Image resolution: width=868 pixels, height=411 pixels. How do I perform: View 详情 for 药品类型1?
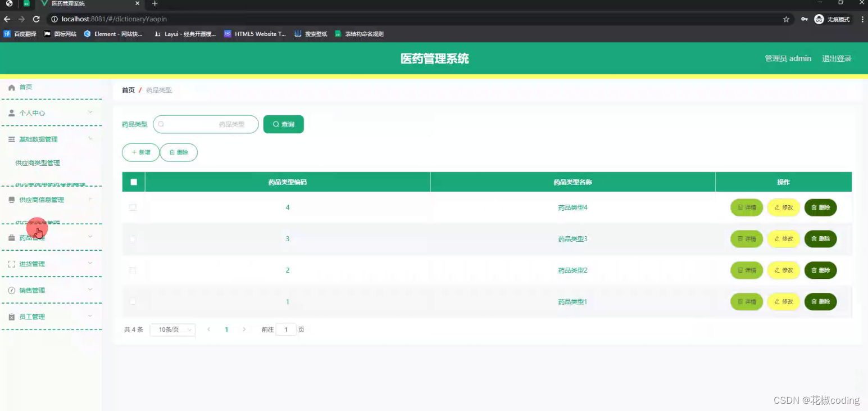[x=747, y=302]
